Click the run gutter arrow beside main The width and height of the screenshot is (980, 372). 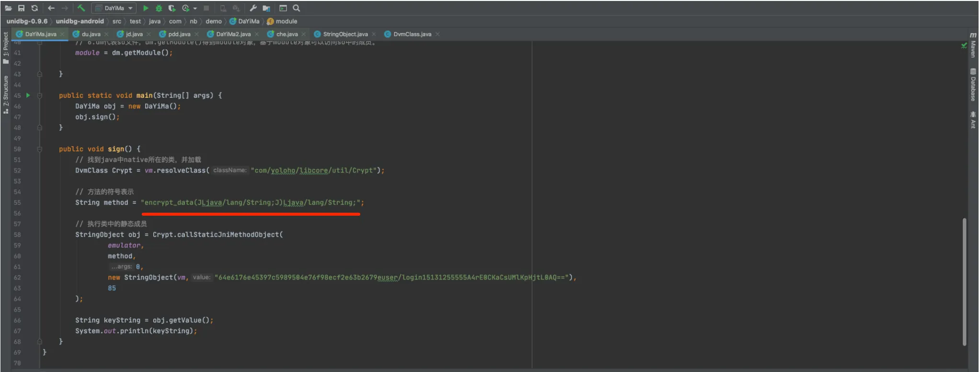point(28,95)
